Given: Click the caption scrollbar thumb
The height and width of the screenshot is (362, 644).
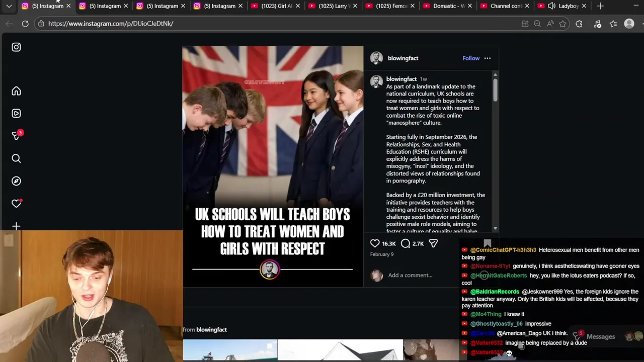Looking at the screenshot, I should tap(495, 89).
